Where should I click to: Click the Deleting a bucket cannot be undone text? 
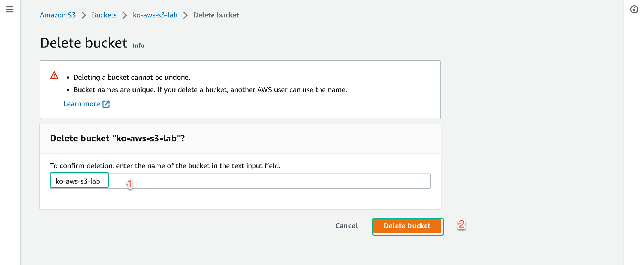(132, 77)
